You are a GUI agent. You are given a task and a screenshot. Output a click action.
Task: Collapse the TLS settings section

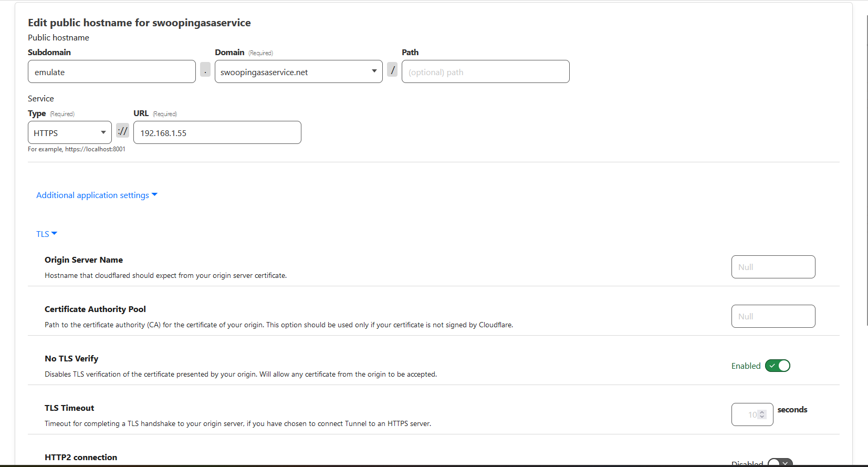[x=47, y=234]
